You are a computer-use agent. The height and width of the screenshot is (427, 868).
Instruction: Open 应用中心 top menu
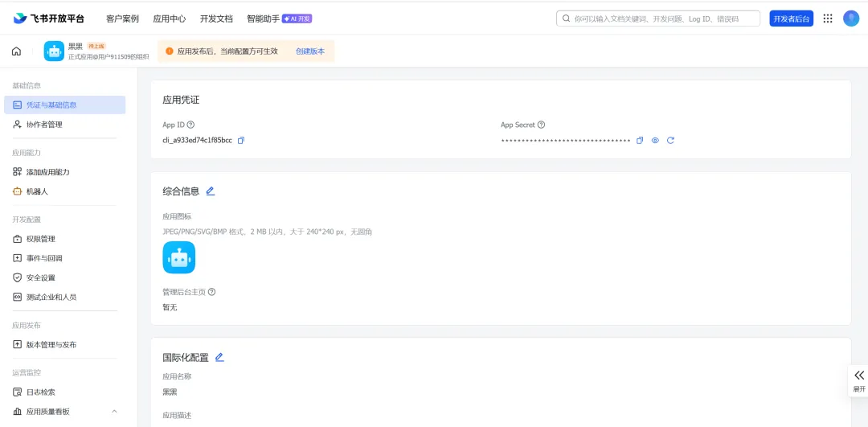[170, 18]
